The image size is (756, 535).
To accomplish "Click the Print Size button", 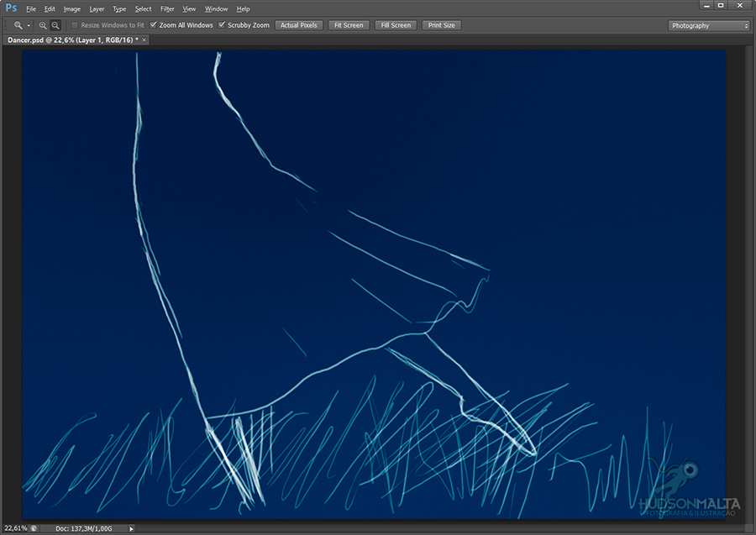I will [x=442, y=25].
